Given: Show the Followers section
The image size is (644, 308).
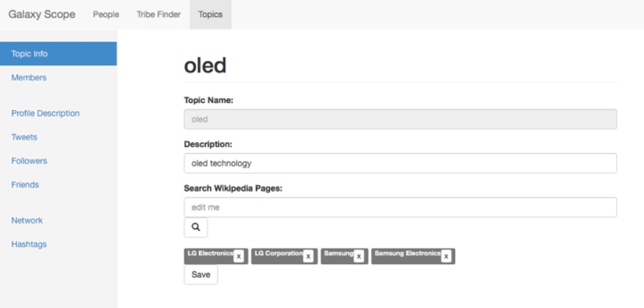Looking at the screenshot, I should pos(29,161).
